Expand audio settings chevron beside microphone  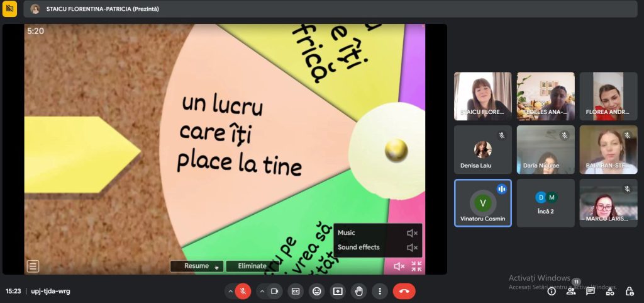tap(230, 291)
